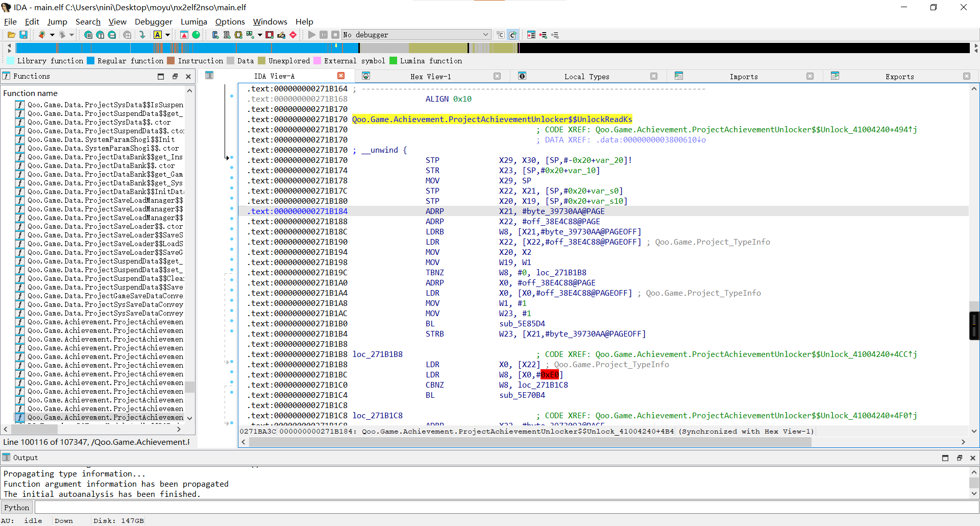Image resolution: width=980 pixels, height=526 pixels.
Task: Click the greyed-out jump forward icon
Action: tap(62, 35)
